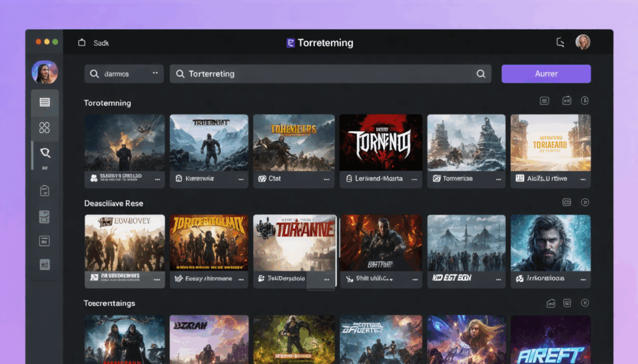The width and height of the screenshot is (638, 364).
Task: Click the game icon beside Tornerıiss title
Action: (437, 179)
